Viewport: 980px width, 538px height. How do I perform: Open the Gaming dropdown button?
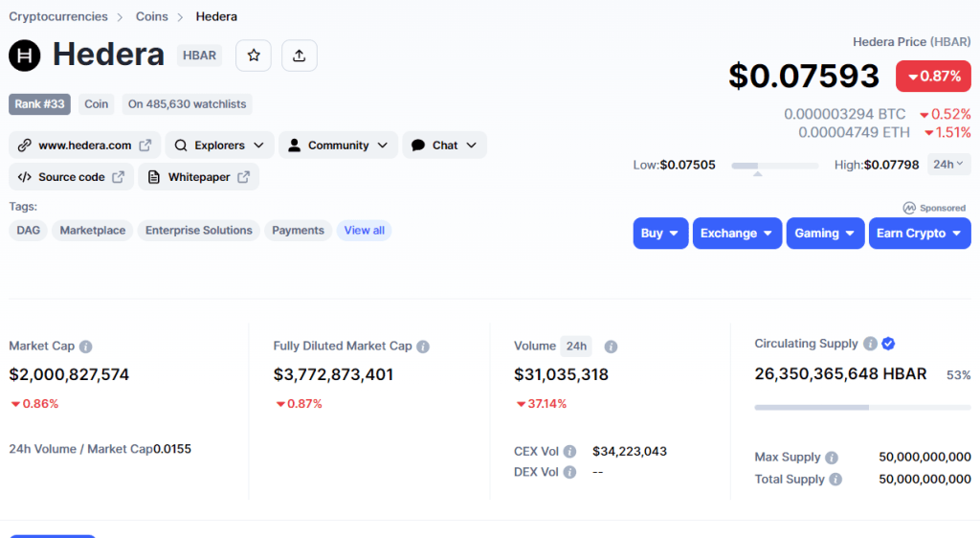pyautogui.click(x=825, y=233)
